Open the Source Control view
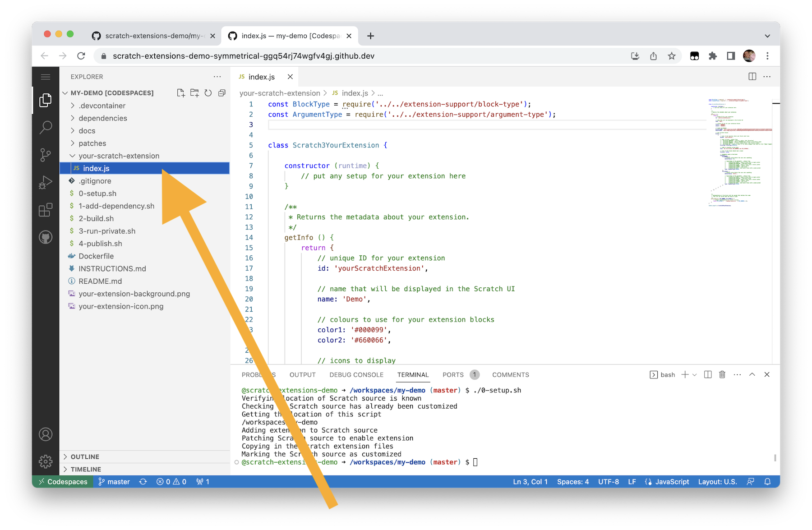 (45, 155)
